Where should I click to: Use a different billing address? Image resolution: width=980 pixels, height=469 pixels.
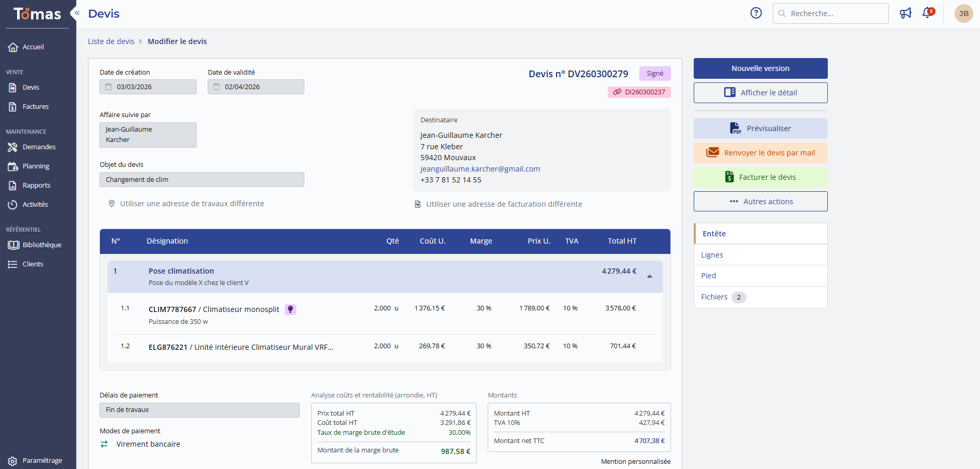[498, 204]
